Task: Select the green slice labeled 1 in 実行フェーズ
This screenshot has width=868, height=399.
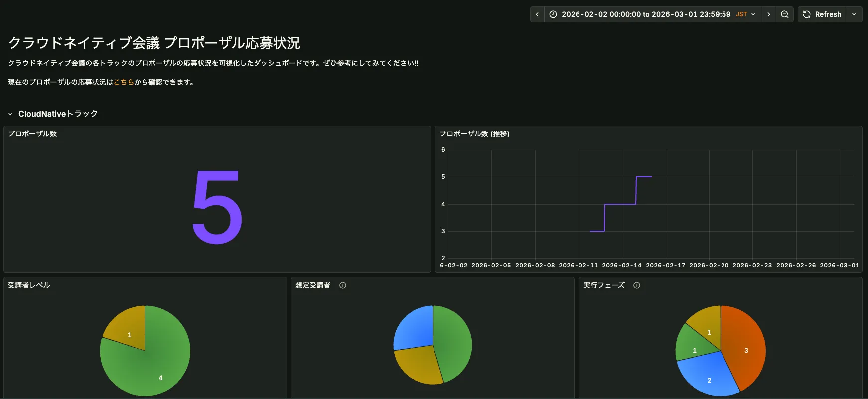Action: pyautogui.click(x=694, y=346)
